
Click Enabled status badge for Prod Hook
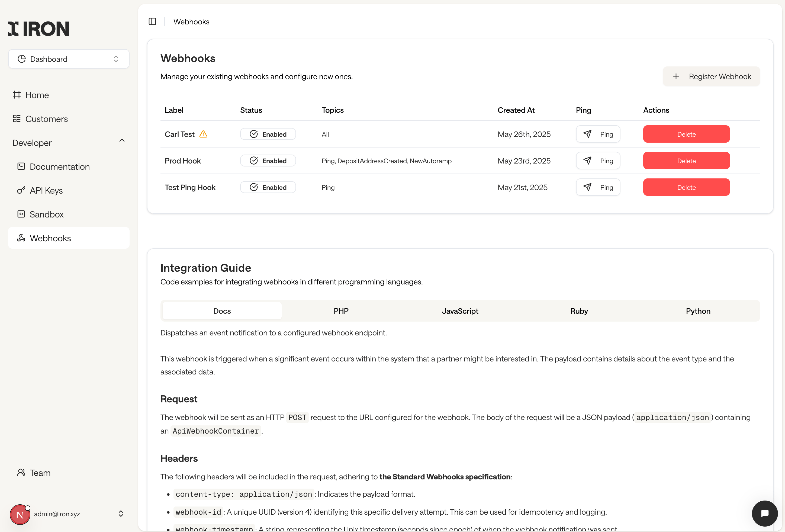(268, 161)
